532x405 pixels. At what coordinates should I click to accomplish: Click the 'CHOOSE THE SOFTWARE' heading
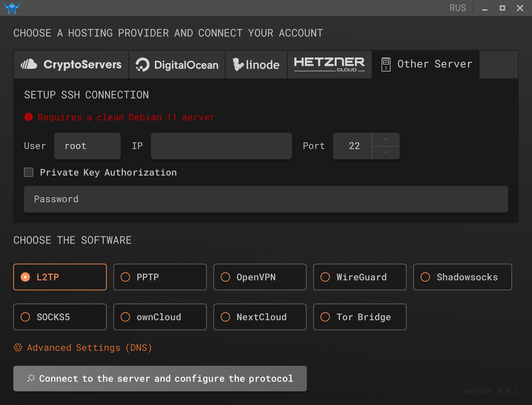point(72,240)
